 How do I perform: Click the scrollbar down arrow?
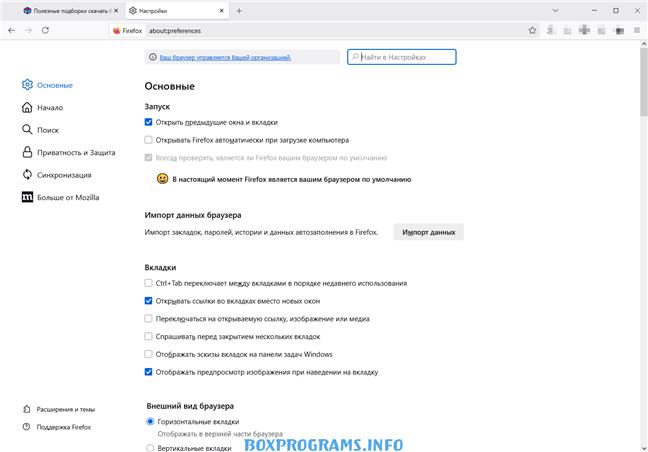click(x=644, y=448)
